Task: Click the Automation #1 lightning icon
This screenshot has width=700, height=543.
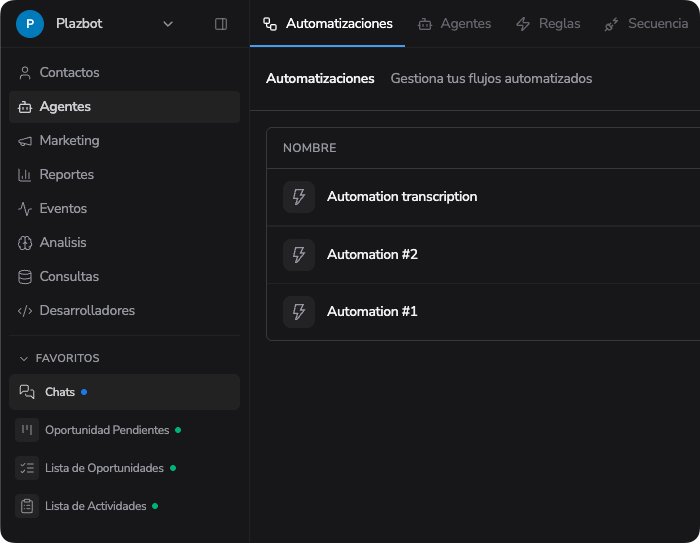Action: tap(299, 312)
